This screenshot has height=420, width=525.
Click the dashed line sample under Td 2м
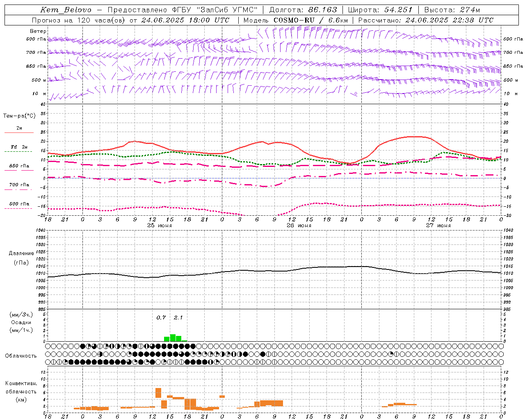[18, 152]
